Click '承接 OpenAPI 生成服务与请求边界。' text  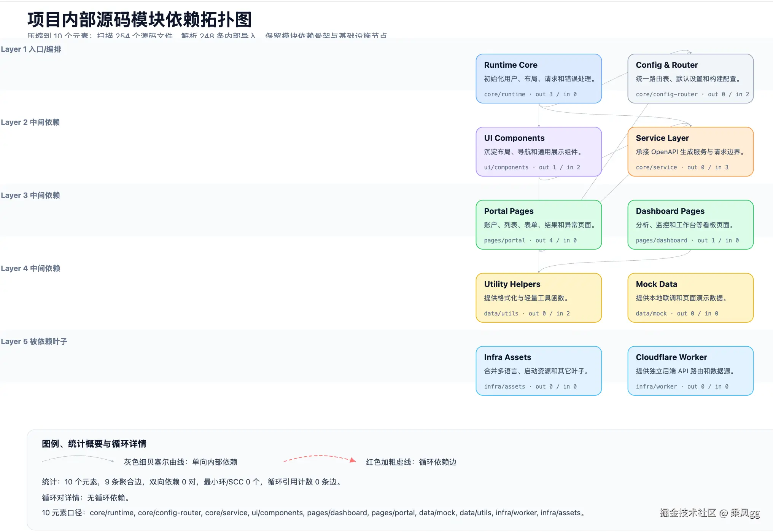(691, 152)
